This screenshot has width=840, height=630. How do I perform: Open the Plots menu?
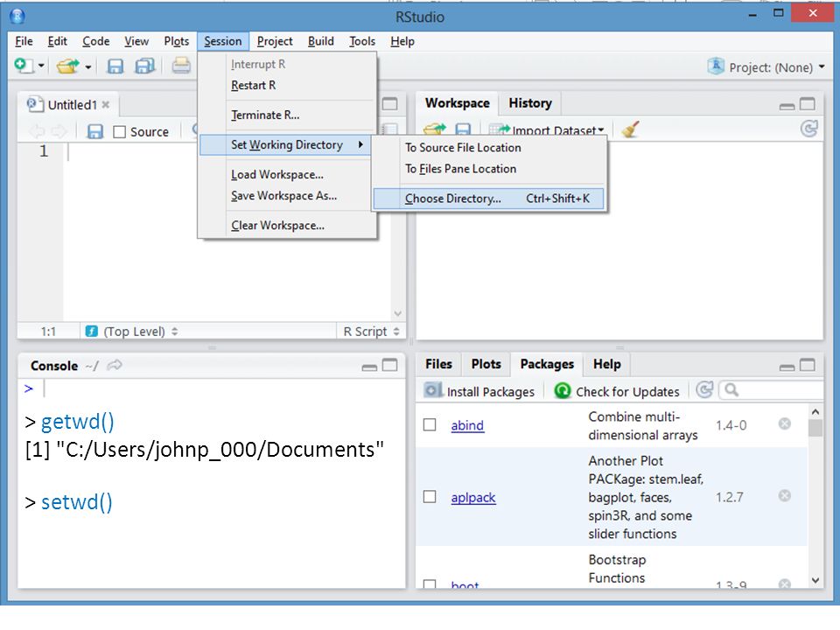coord(176,41)
